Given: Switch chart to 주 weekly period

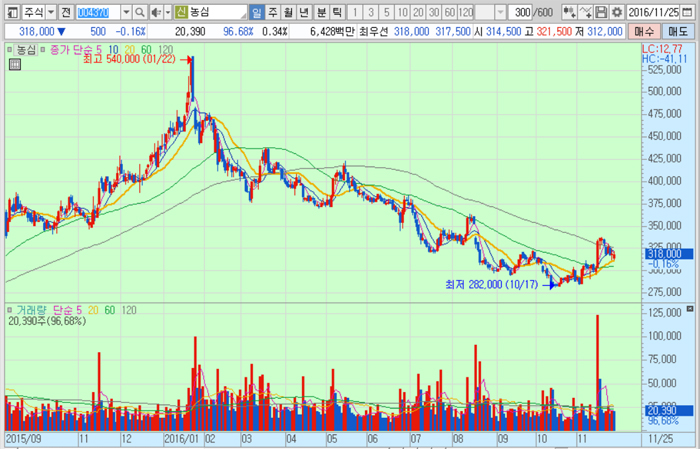Looking at the screenshot, I should pos(273,12).
